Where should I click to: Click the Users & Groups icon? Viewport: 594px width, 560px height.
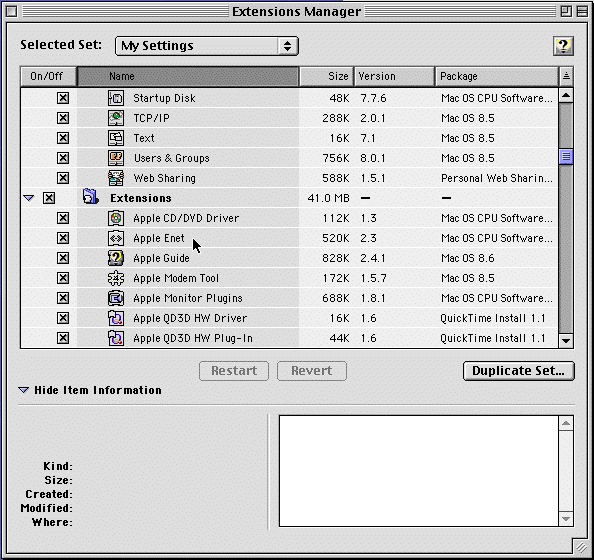pyautogui.click(x=116, y=158)
